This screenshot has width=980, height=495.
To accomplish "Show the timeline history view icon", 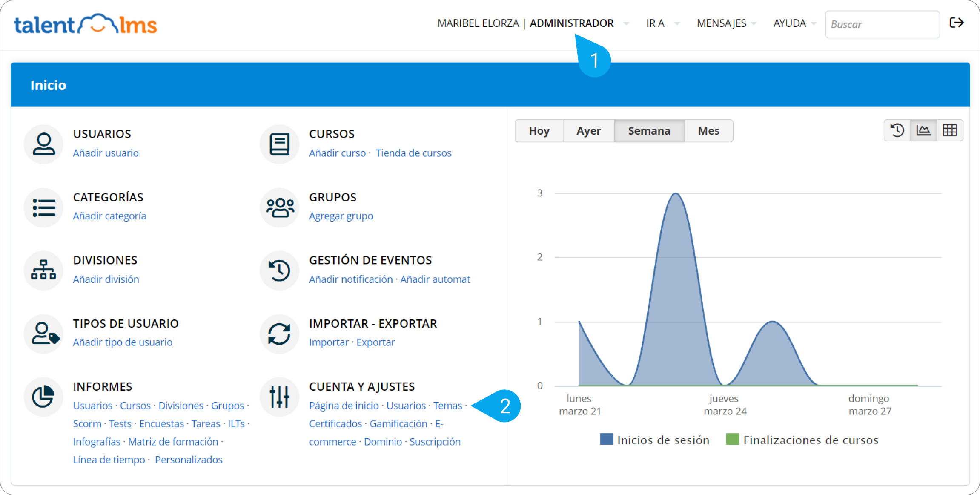I will tap(897, 130).
